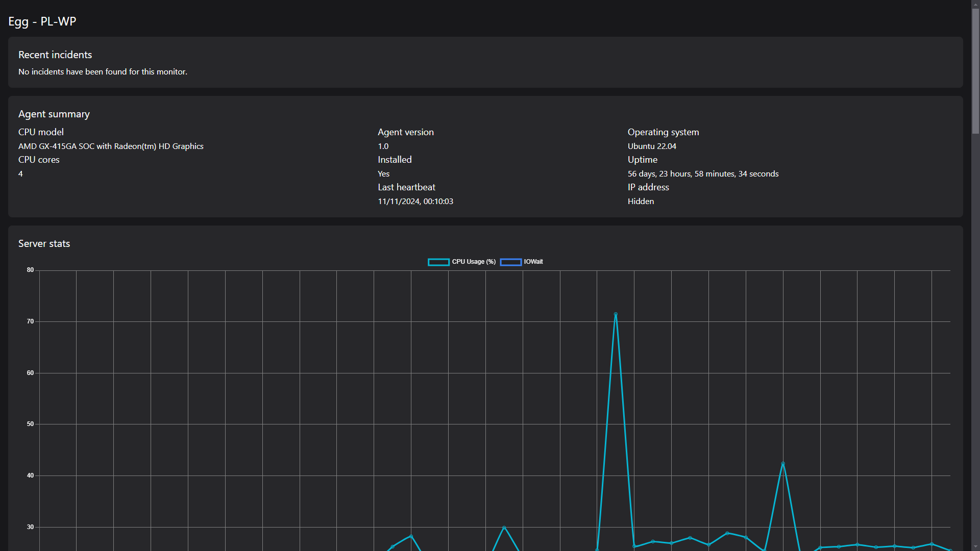Click the highest CPU spike data point near 71
Image resolution: width=980 pixels, height=551 pixels.
click(x=616, y=314)
